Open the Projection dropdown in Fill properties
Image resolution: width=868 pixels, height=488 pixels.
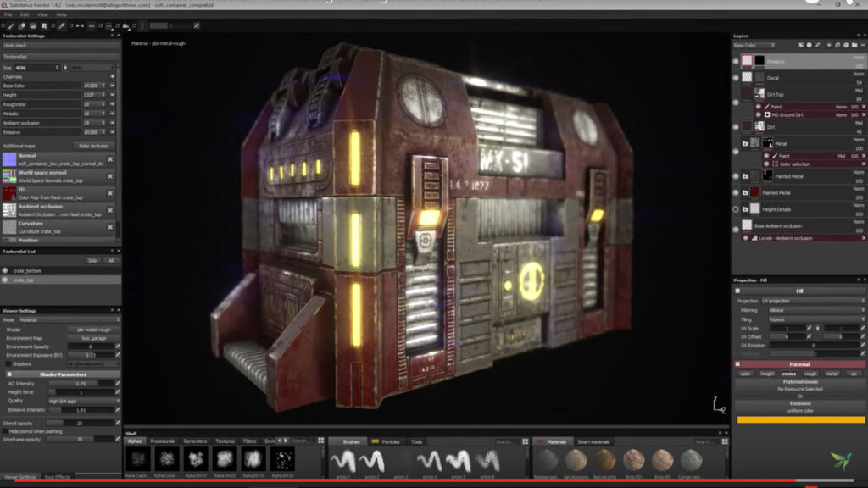point(813,301)
